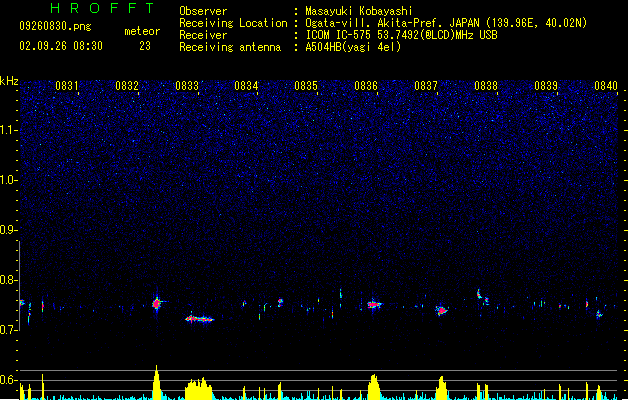Click the 0834 time marker
The width and height of the screenshot is (629, 400).
coord(246,86)
